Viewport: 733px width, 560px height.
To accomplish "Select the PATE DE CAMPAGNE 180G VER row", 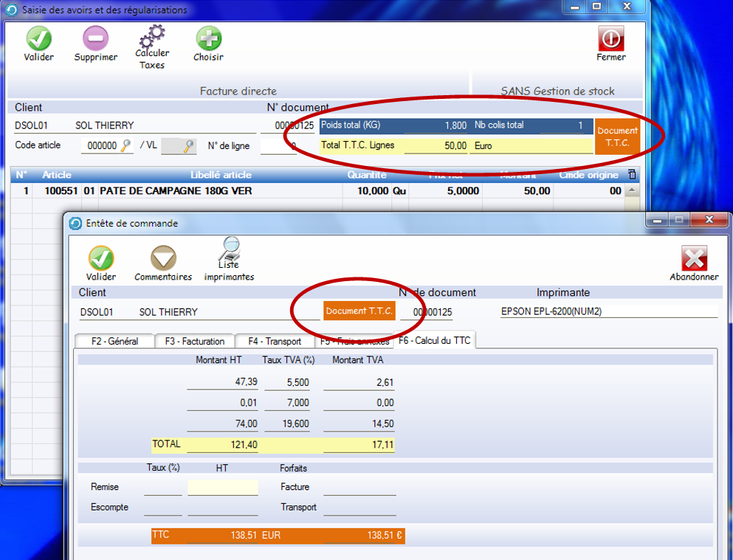I will coord(176,191).
